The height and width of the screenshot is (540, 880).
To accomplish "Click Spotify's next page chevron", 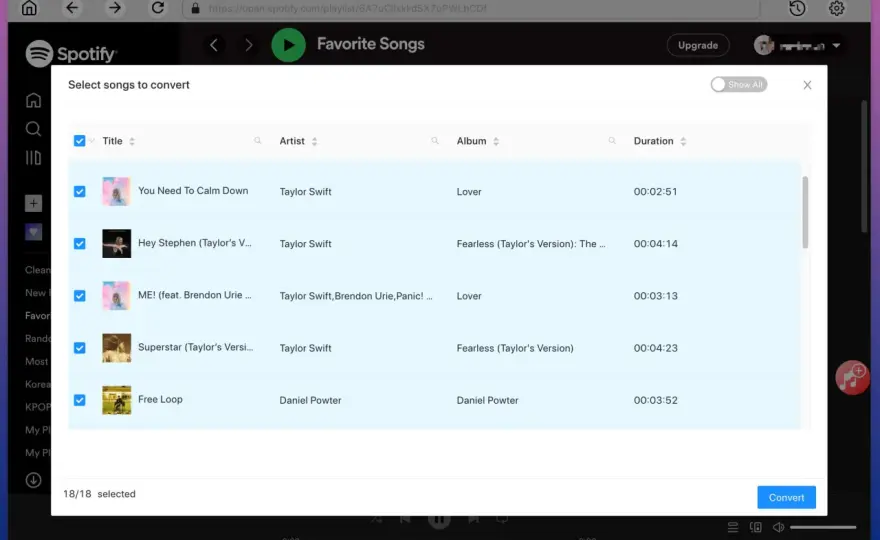I will 249,45.
